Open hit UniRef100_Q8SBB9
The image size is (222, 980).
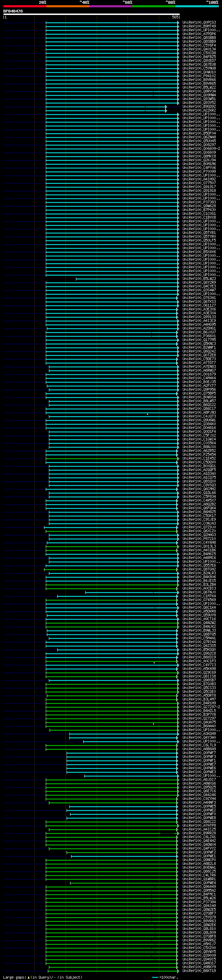click(x=199, y=41)
